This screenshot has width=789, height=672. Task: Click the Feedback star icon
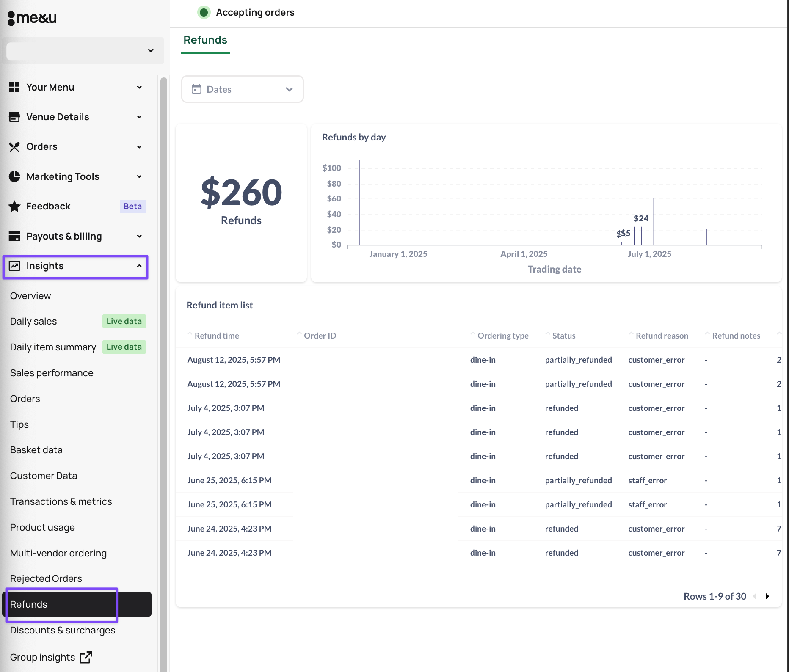[14, 206]
